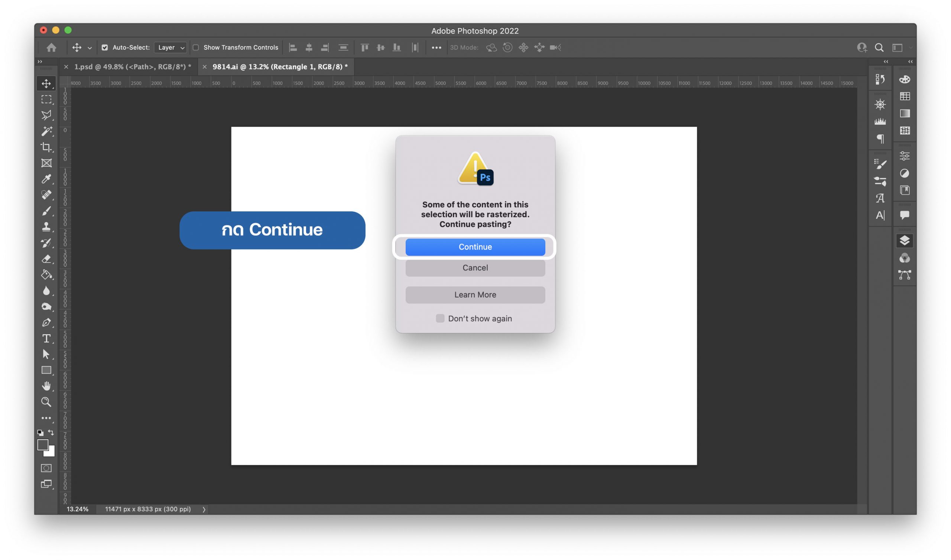
Task: Switch to the 1.psd document tab
Action: (132, 67)
